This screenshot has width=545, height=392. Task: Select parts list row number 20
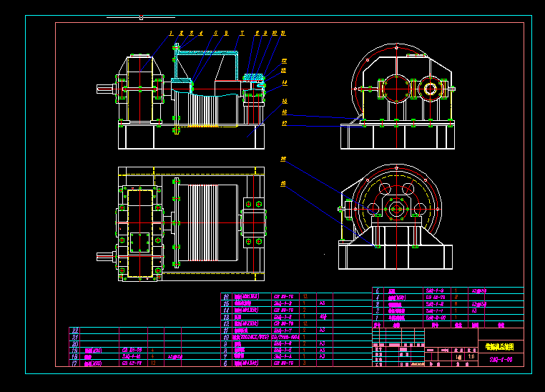(74, 343)
